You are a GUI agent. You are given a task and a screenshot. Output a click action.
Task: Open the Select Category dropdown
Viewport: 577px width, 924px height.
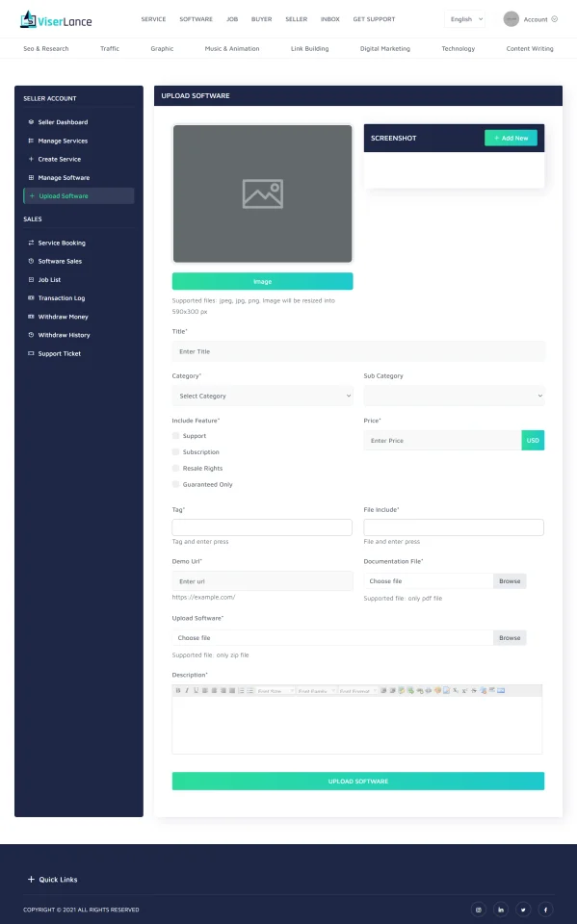pos(263,396)
